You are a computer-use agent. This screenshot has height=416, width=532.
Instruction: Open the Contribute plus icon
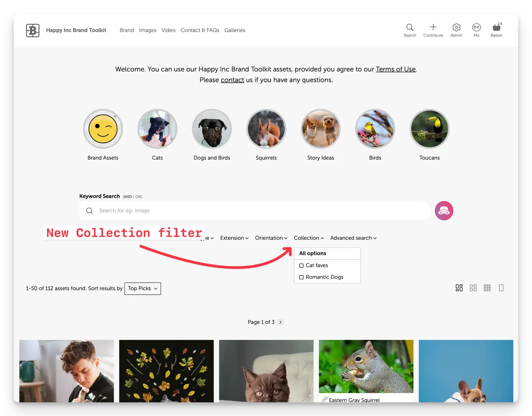pyautogui.click(x=433, y=27)
